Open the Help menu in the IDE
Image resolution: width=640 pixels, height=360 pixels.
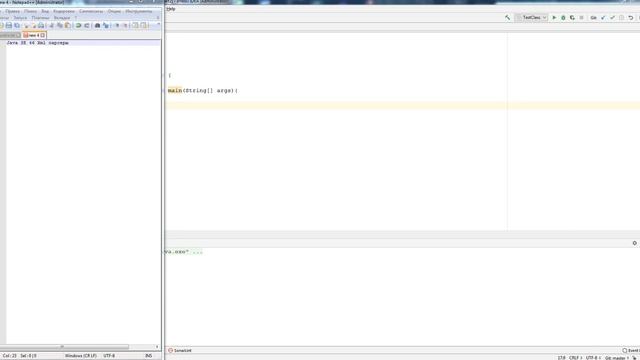171,9
